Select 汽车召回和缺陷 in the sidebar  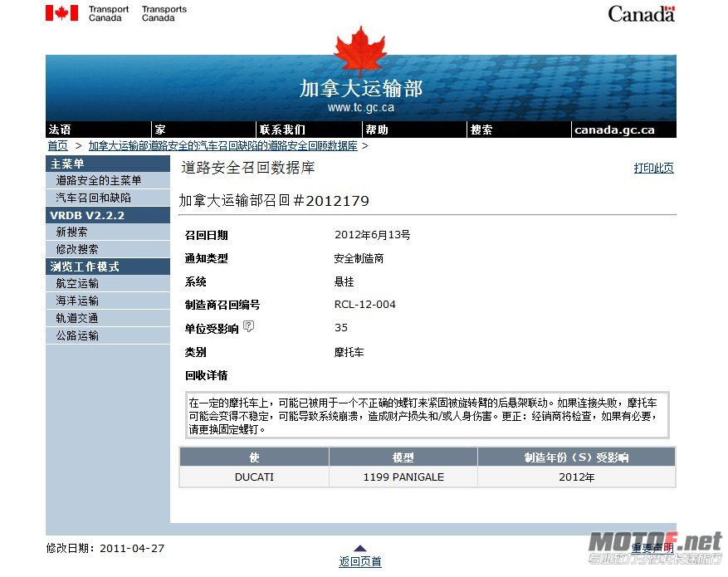(93, 198)
